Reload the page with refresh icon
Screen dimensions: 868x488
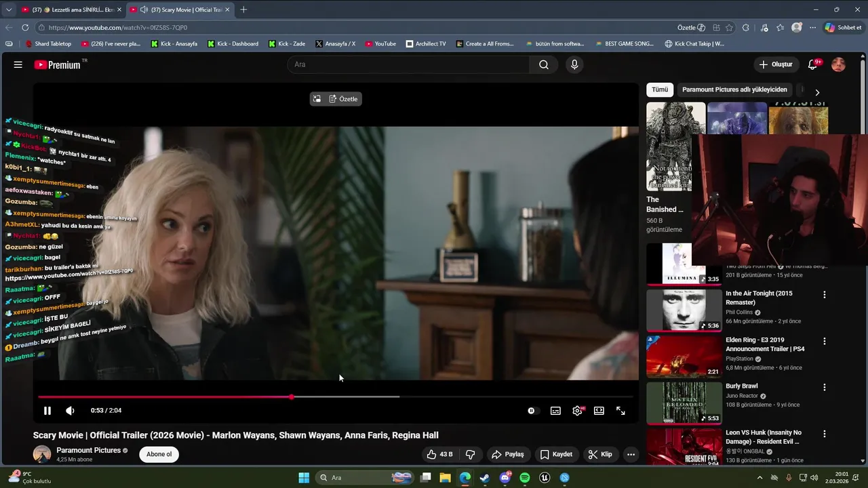[25, 28]
